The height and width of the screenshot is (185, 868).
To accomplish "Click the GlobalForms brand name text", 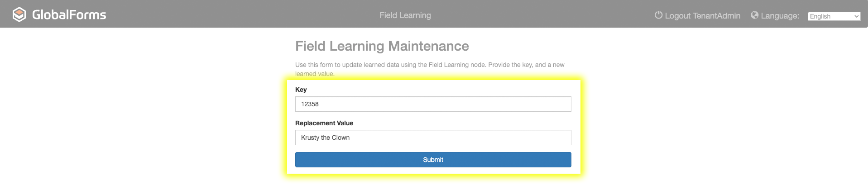I will coord(69,15).
